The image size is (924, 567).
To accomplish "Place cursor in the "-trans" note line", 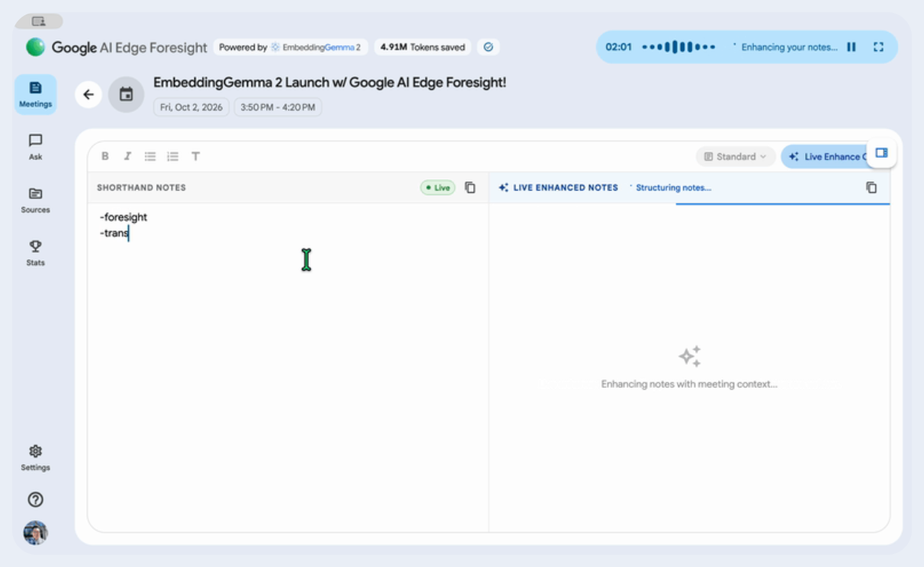I will [114, 233].
